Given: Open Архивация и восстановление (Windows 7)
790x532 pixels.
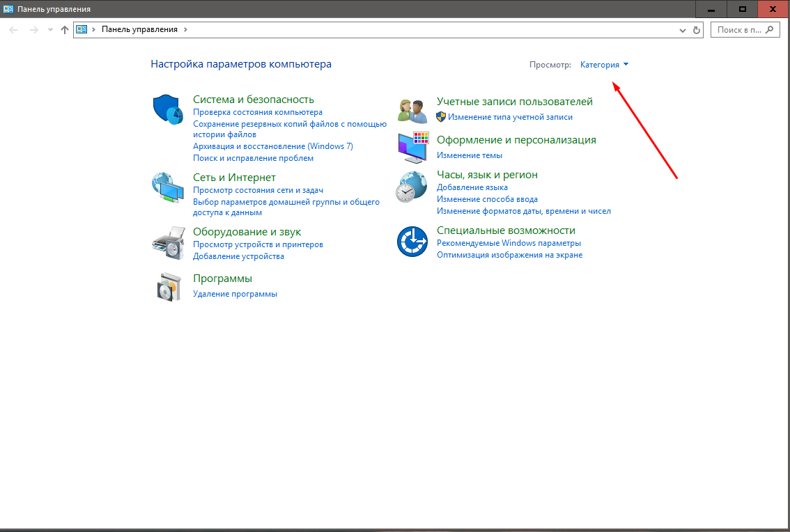Looking at the screenshot, I should point(273,146).
